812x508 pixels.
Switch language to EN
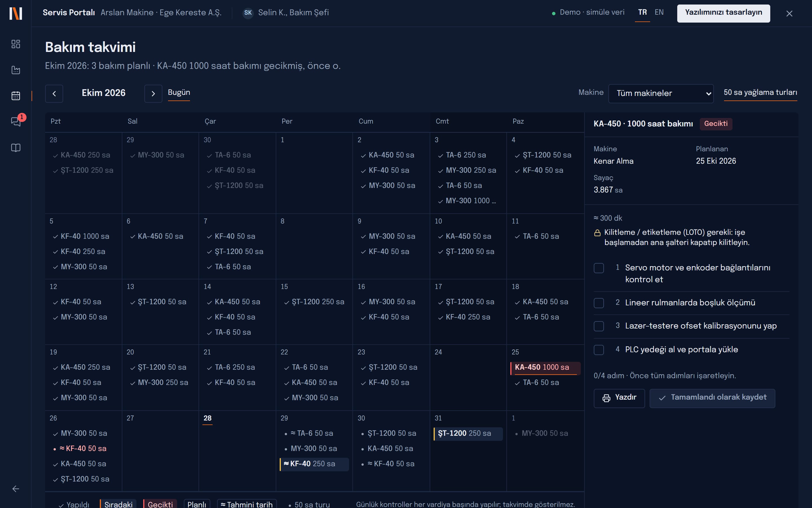click(x=659, y=12)
